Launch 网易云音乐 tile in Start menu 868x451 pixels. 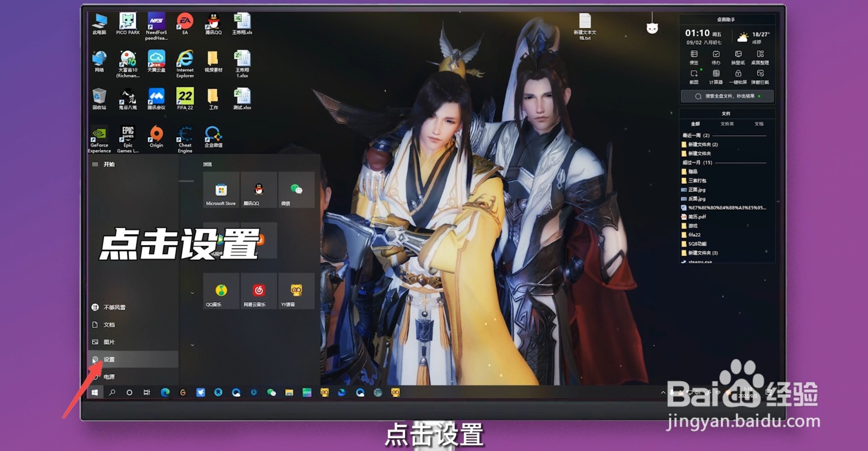pyautogui.click(x=258, y=291)
